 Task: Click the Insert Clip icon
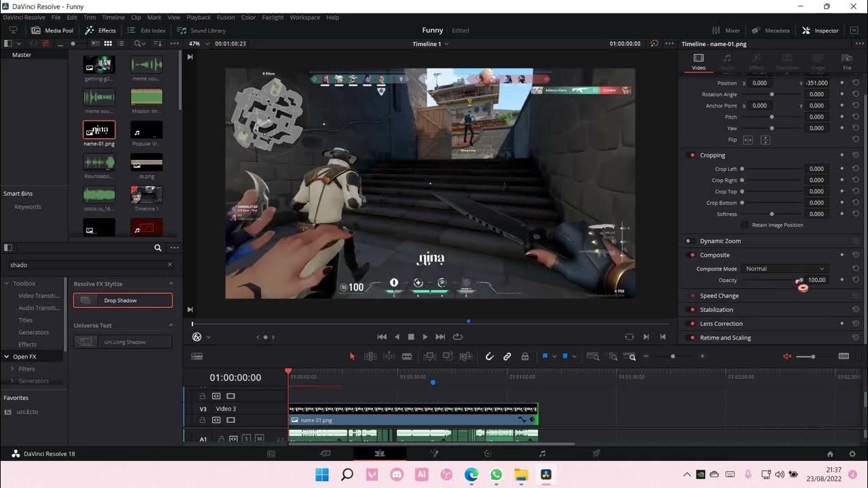[x=429, y=357]
